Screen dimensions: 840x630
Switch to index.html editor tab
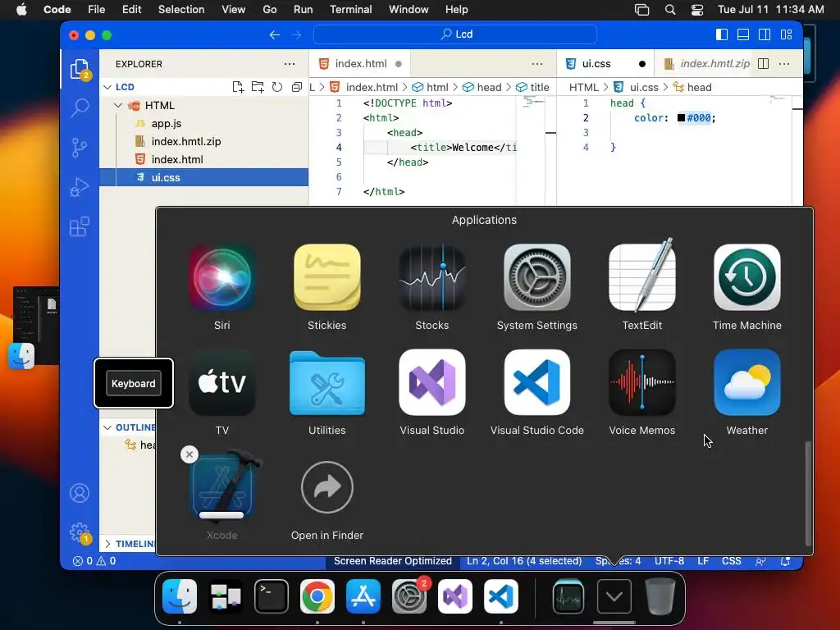tap(360, 64)
